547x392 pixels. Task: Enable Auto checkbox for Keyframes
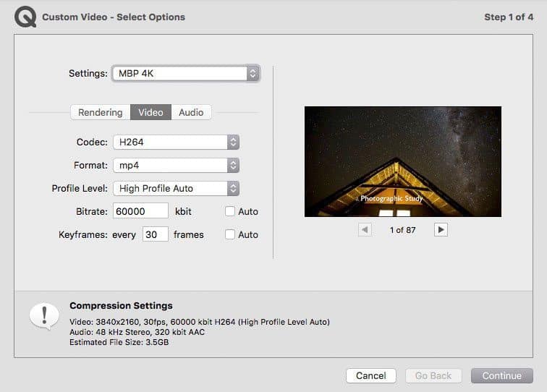tap(230, 235)
